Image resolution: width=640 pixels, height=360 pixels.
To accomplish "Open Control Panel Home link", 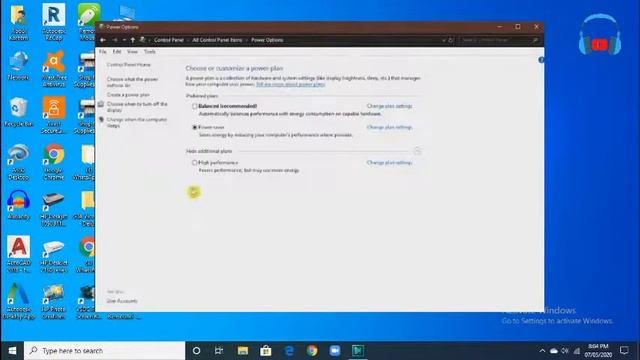I will coord(129,65).
